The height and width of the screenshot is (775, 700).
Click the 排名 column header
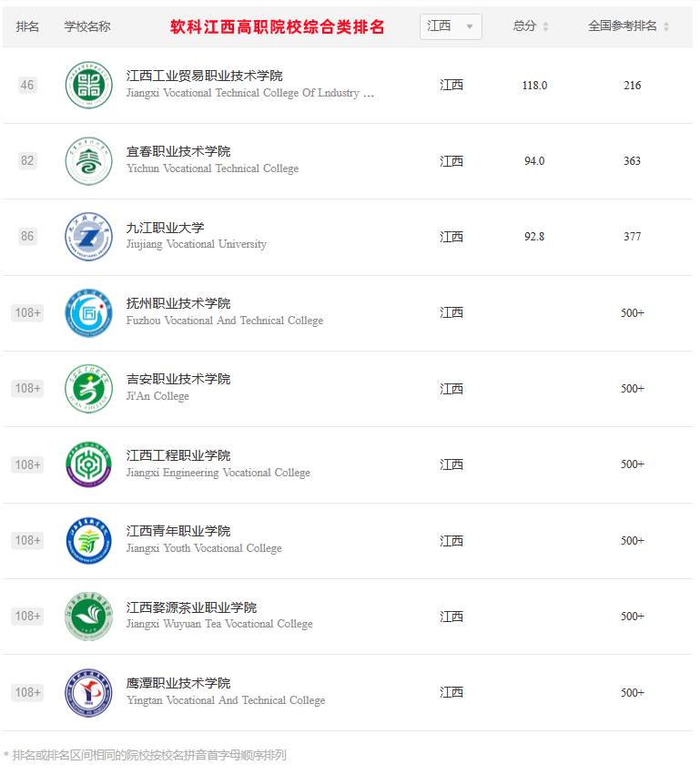(x=27, y=26)
